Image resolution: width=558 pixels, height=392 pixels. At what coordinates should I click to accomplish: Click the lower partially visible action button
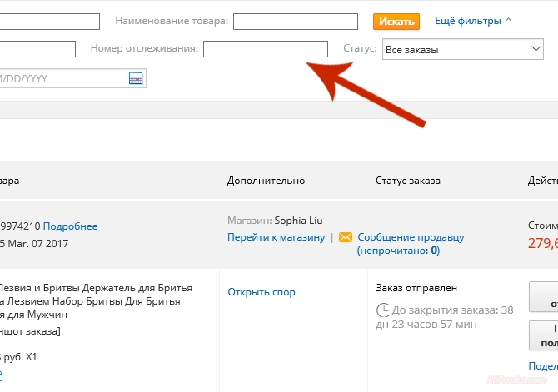(545, 335)
